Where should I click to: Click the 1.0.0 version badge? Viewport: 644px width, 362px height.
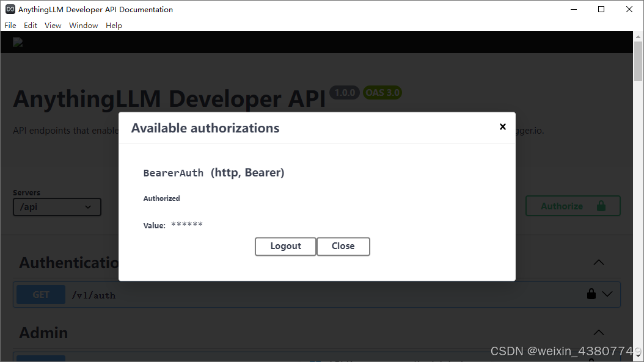click(345, 93)
